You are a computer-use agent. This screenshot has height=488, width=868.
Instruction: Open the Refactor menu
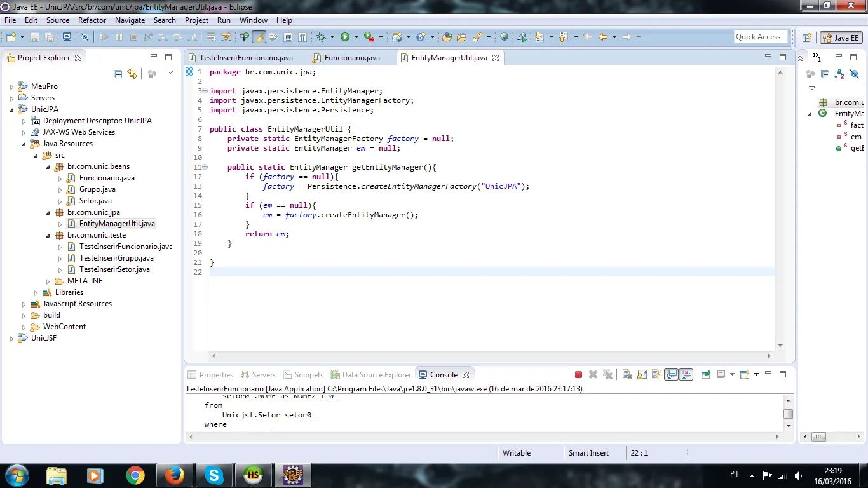(x=92, y=20)
